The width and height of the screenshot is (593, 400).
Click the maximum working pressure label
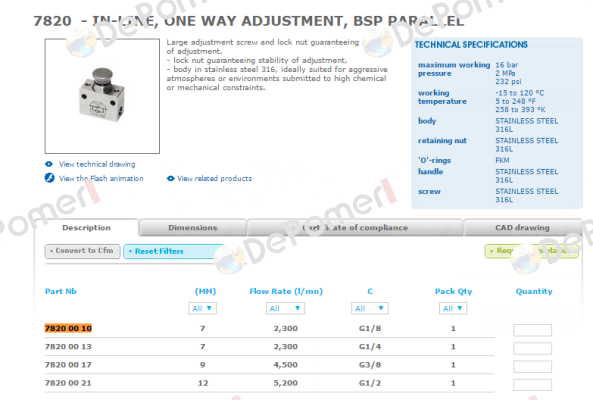454,69
